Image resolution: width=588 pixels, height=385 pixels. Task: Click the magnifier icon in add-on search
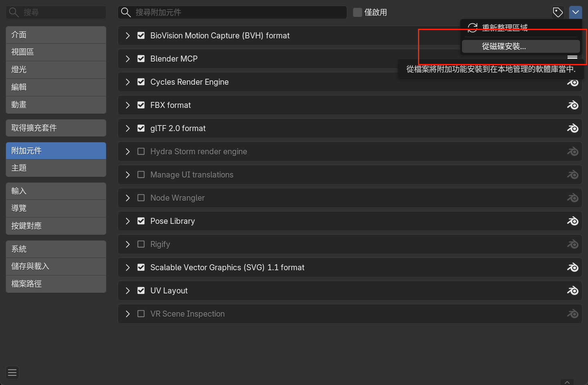click(126, 12)
